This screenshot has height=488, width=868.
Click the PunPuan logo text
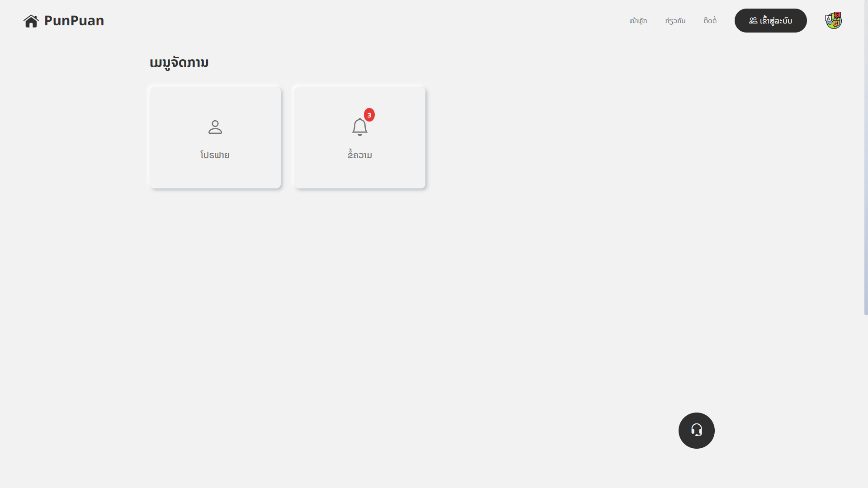(x=74, y=21)
